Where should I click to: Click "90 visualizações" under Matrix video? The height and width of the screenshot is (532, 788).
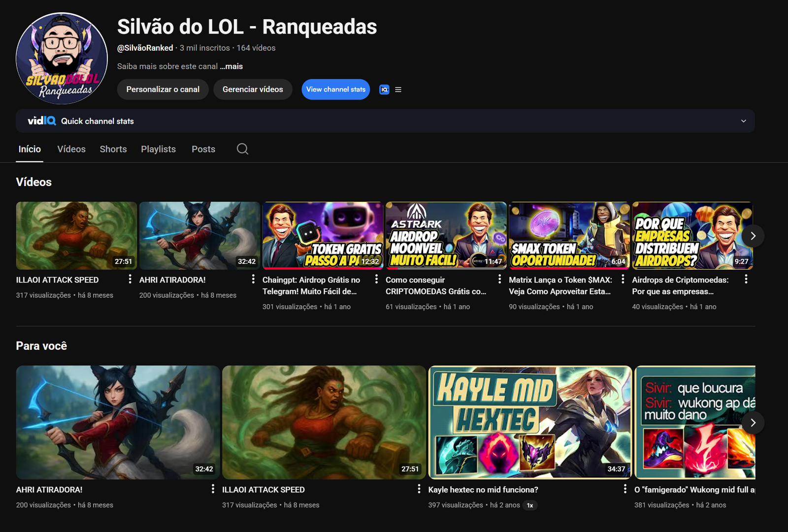[x=534, y=307]
